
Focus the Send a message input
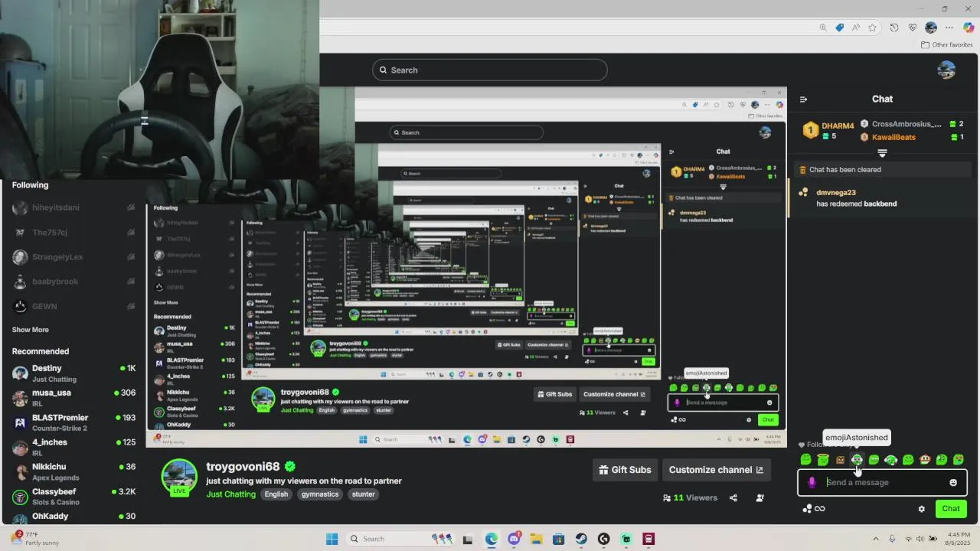click(x=882, y=482)
